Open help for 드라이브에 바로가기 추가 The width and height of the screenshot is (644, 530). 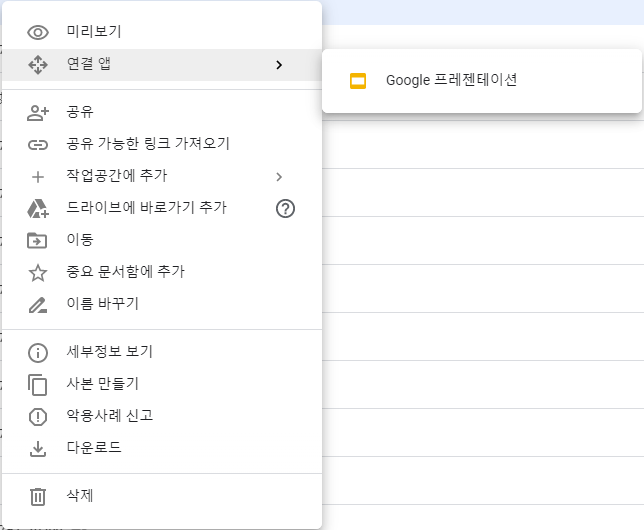[x=285, y=208]
